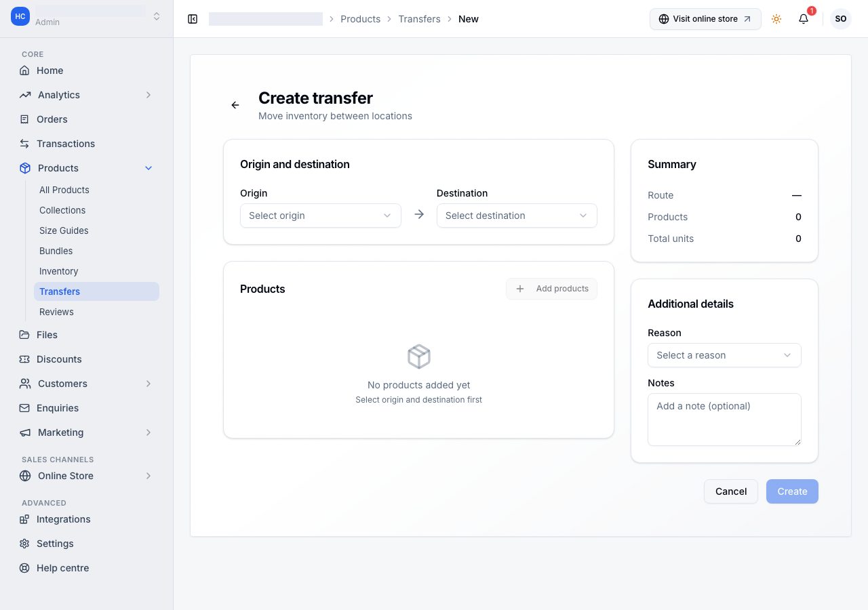This screenshot has width=868, height=610.
Task: Expand the Analytics submenu chevron
Action: [x=149, y=95]
